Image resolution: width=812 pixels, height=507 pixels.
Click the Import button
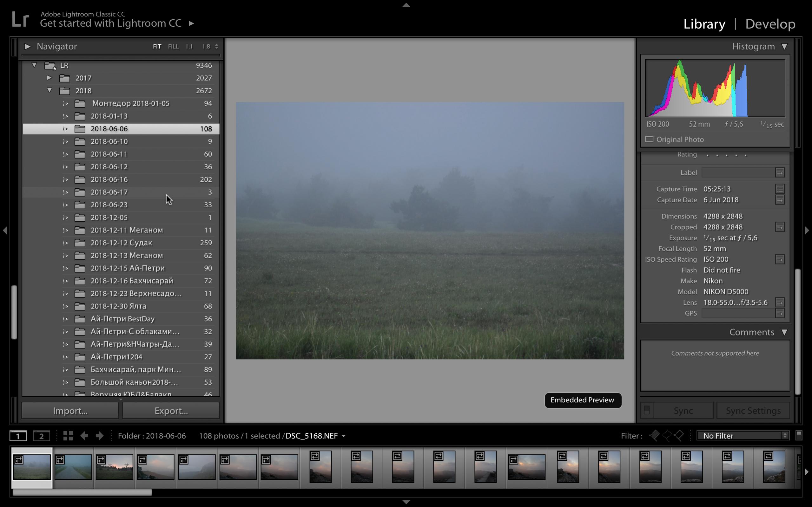[70, 410]
